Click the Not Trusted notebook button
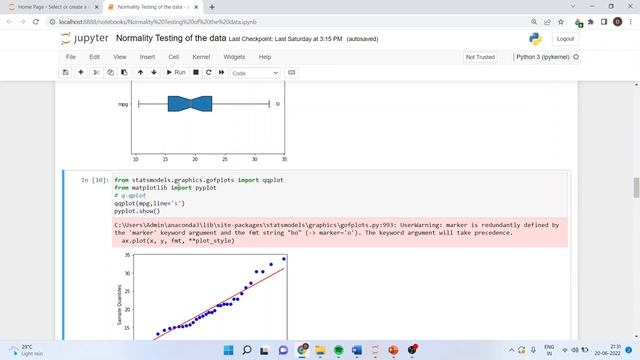The height and width of the screenshot is (360, 640). [x=480, y=57]
